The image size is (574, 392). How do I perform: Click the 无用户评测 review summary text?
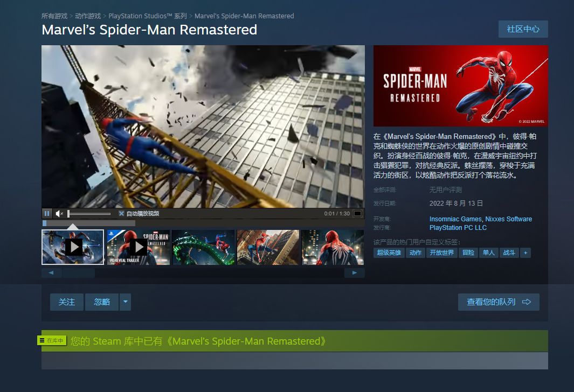click(446, 190)
